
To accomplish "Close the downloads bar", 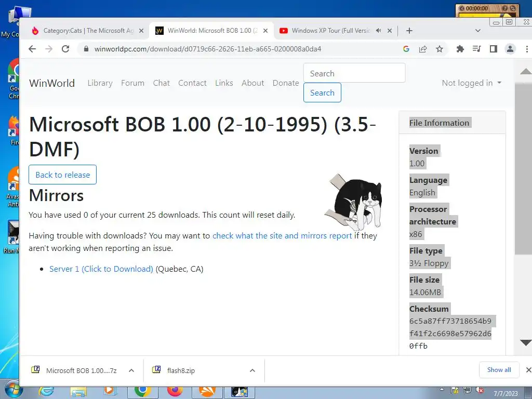I will point(528,370).
